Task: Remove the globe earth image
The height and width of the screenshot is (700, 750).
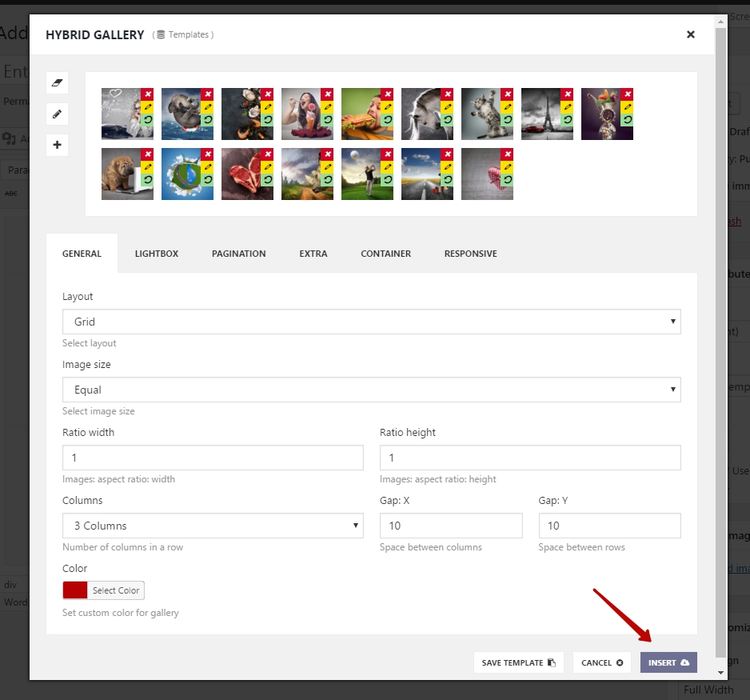Action: tap(207, 154)
